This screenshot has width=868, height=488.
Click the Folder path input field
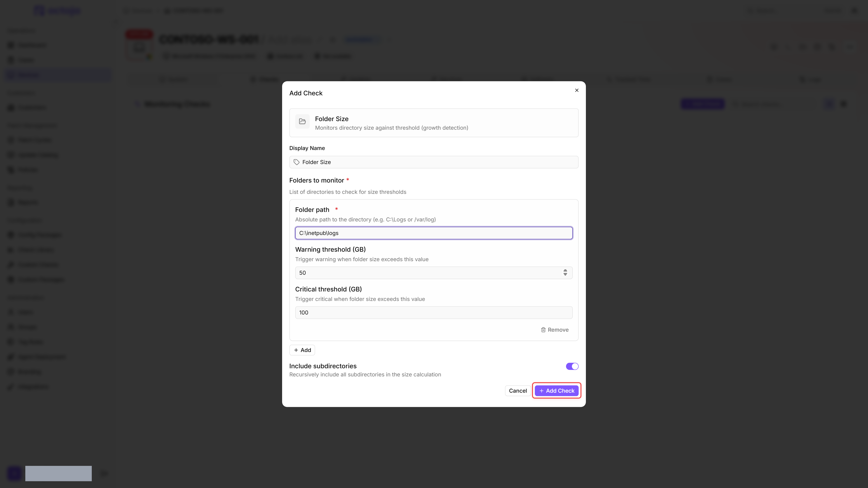[434, 233]
